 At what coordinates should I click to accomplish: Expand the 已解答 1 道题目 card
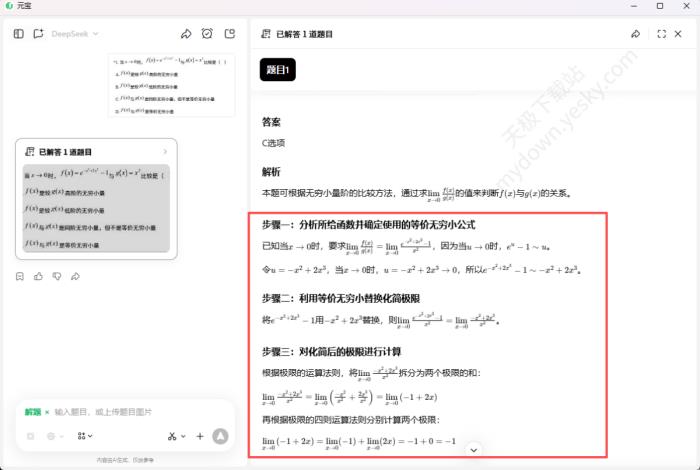(x=165, y=152)
